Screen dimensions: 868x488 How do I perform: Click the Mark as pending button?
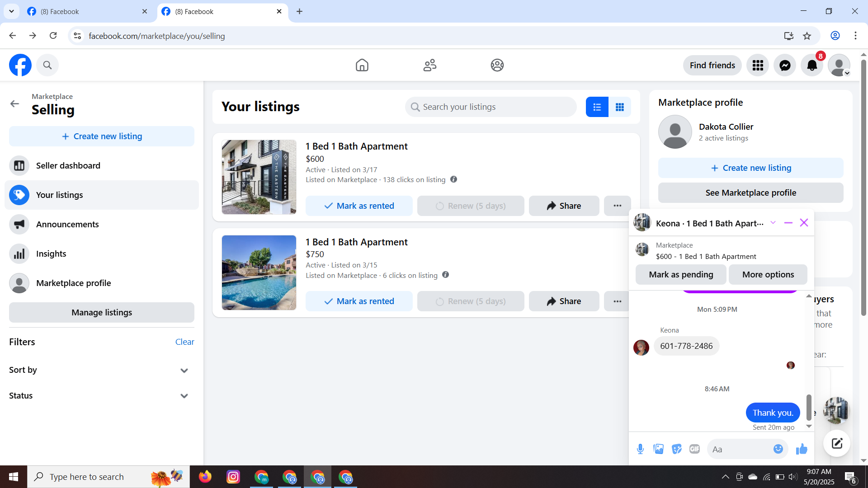681,275
